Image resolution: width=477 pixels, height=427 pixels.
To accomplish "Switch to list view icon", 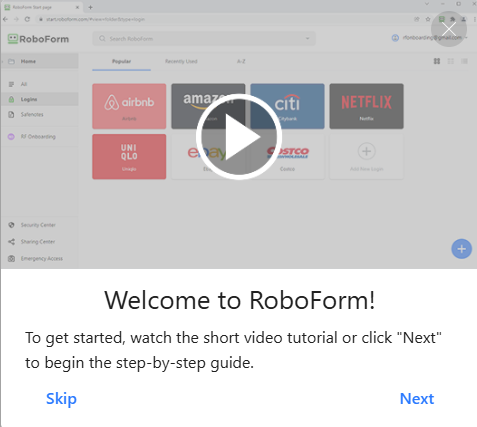I will pos(464,61).
